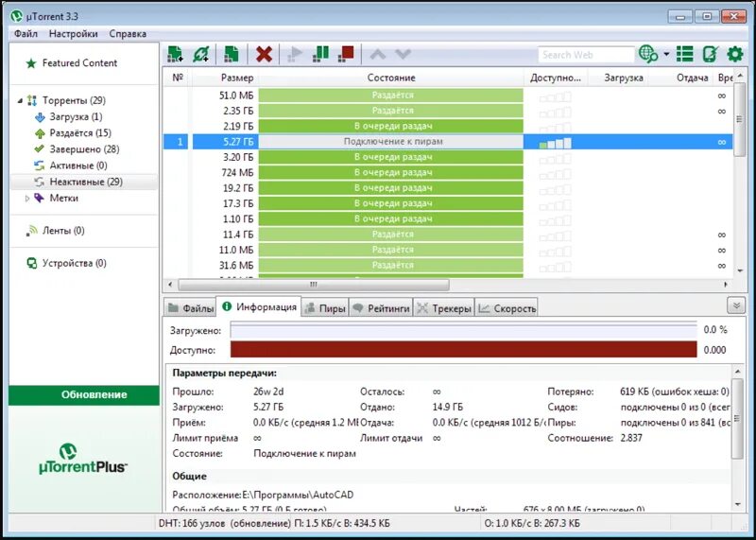Click the green Обновление button
Screen dimensions: 756x540
(x=84, y=394)
